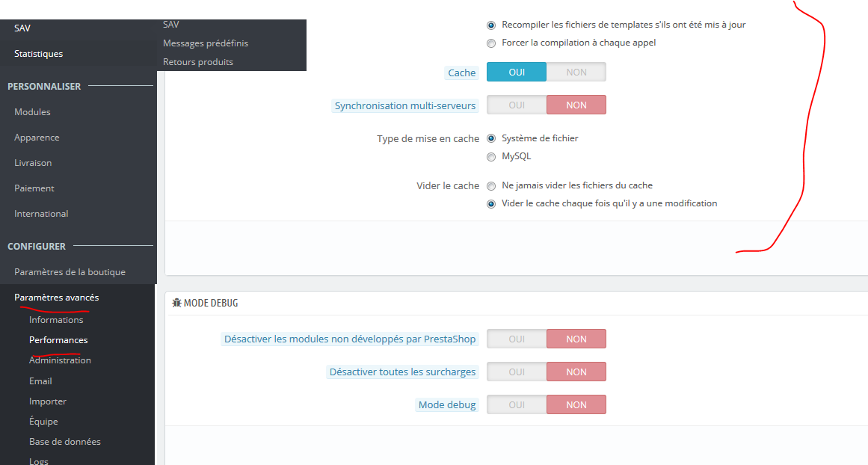Image resolution: width=868 pixels, height=465 pixels.
Task: Click the PERSONNALISER section heading
Action: [x=44, y=87]
